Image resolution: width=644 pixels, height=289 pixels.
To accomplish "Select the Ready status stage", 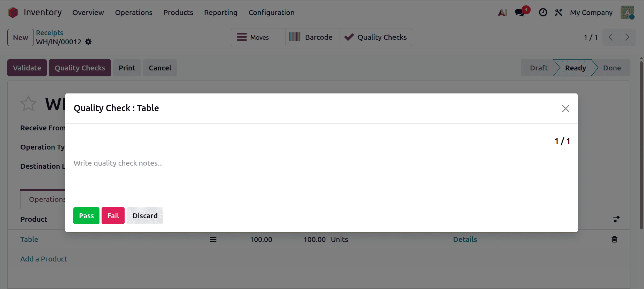I will (575, 68).
